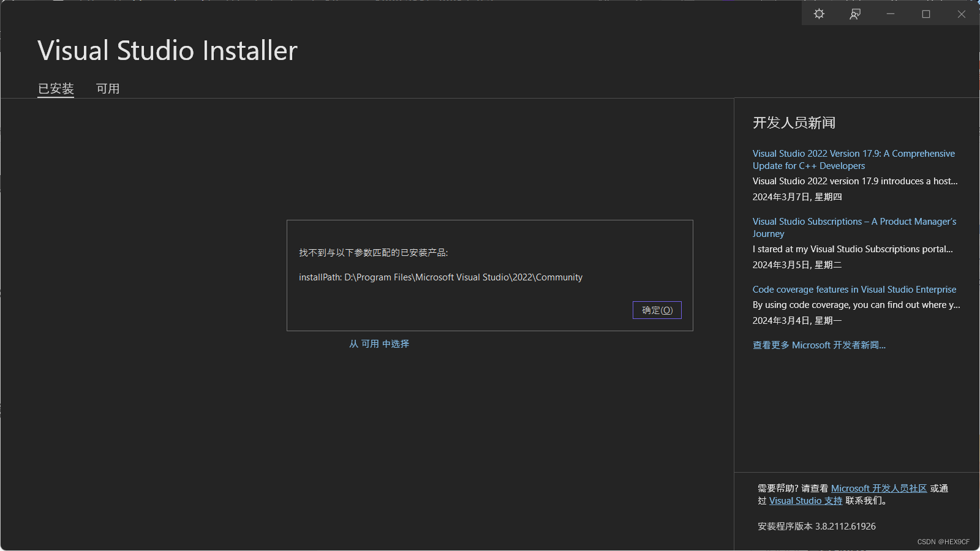Maximize the installer window
This screenshot has width=980, height=551.
point(925,13)
